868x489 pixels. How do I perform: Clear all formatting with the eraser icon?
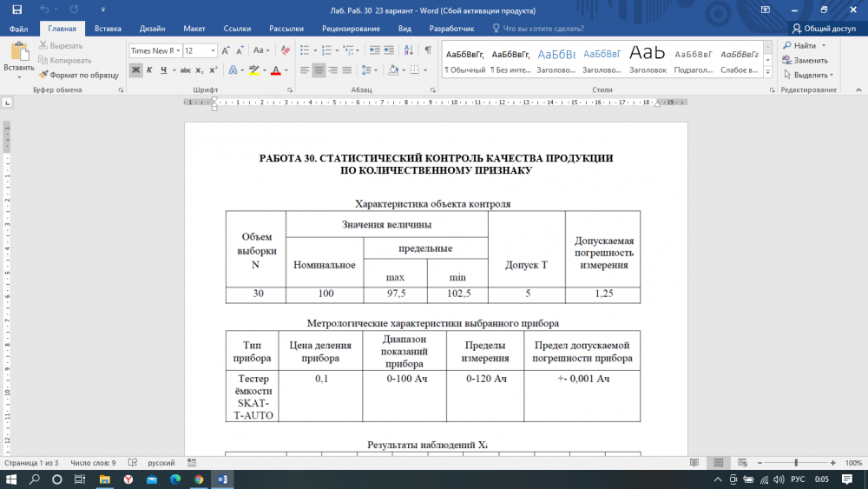285,50
